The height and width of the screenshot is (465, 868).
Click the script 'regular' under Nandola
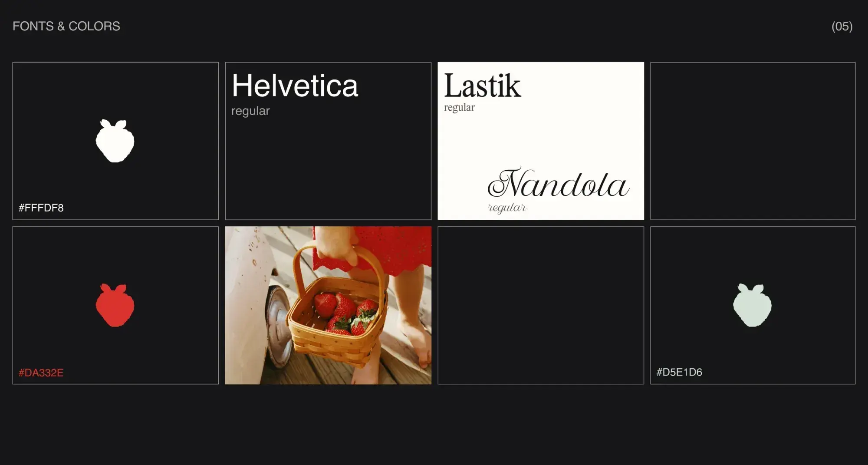coord(507,208)
